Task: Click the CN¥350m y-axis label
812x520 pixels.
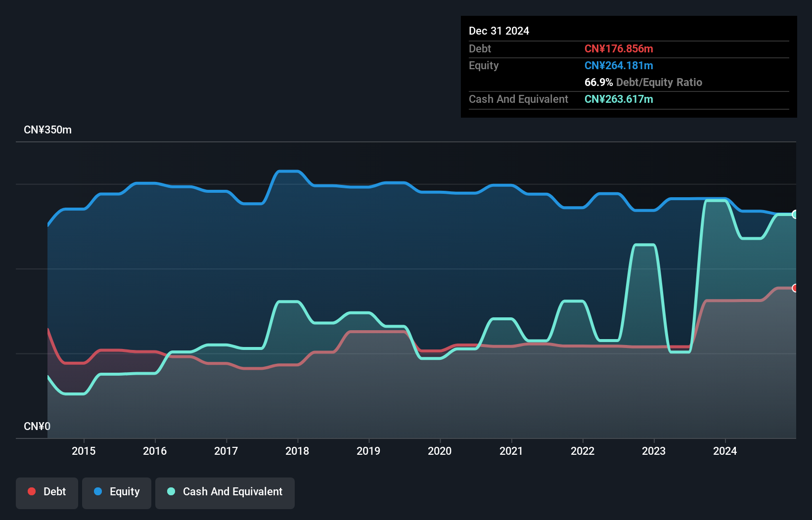Action: (47, 130)
